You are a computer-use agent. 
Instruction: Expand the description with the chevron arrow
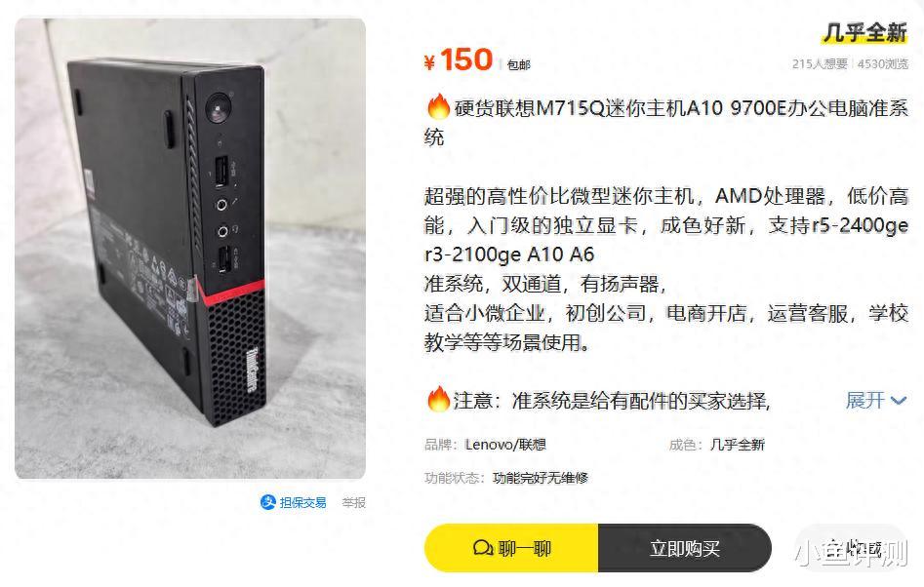899,401
